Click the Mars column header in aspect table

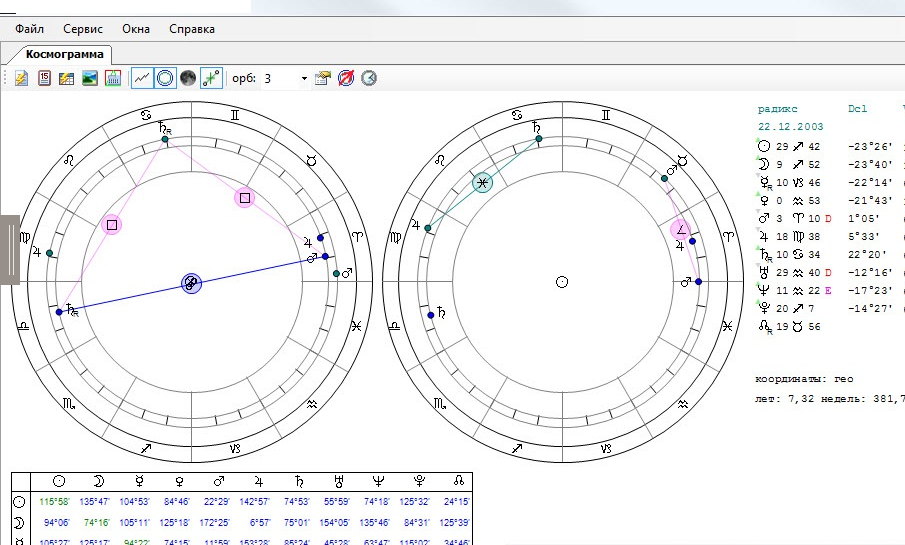[218, 481]
